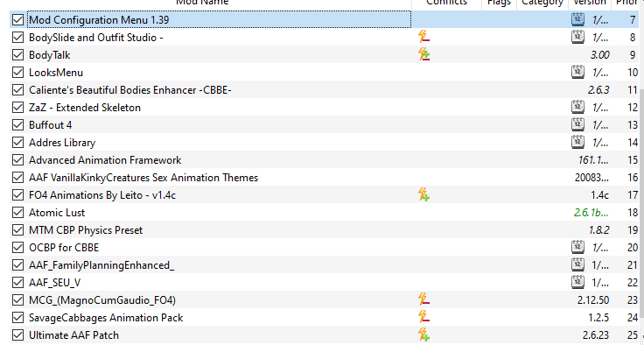Select FO4 Animations By Leito - v1.4c

(x=102, y=195)
